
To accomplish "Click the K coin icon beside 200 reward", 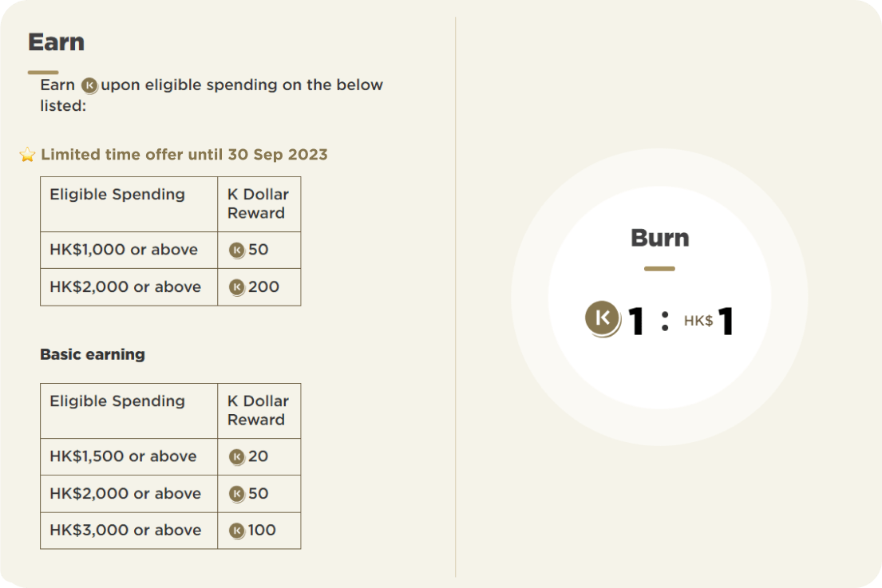I will [x=237, y=287].
